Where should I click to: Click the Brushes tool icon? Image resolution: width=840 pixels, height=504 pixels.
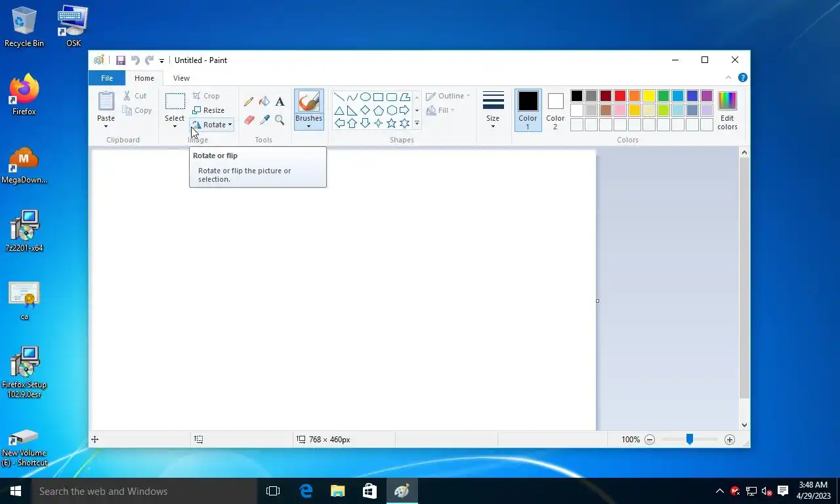tap(308, 102)
